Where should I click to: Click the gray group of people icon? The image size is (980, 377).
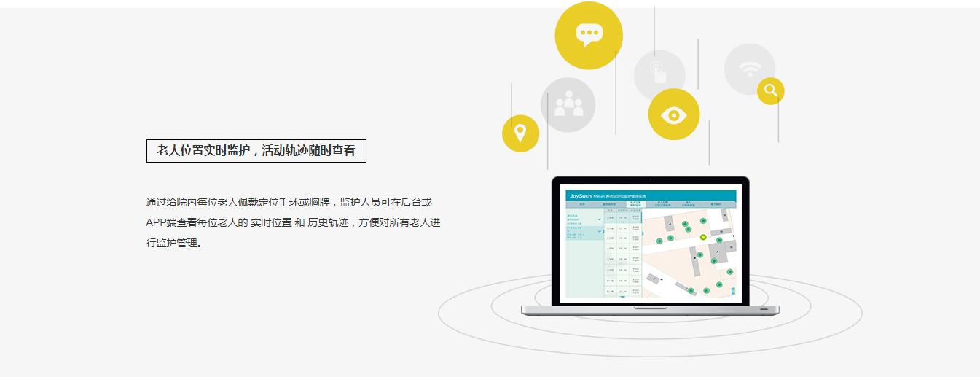click(x=568, y=104)
